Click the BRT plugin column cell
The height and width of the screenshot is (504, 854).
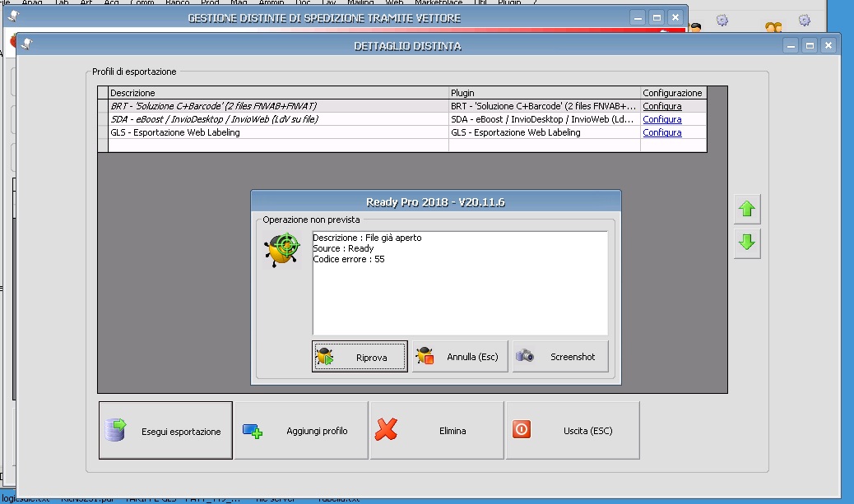point(545,106)
